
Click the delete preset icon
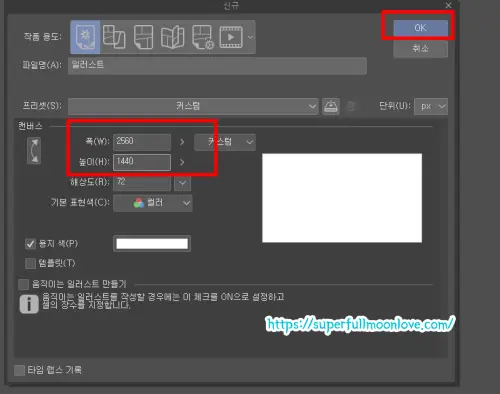coord(351,106)
